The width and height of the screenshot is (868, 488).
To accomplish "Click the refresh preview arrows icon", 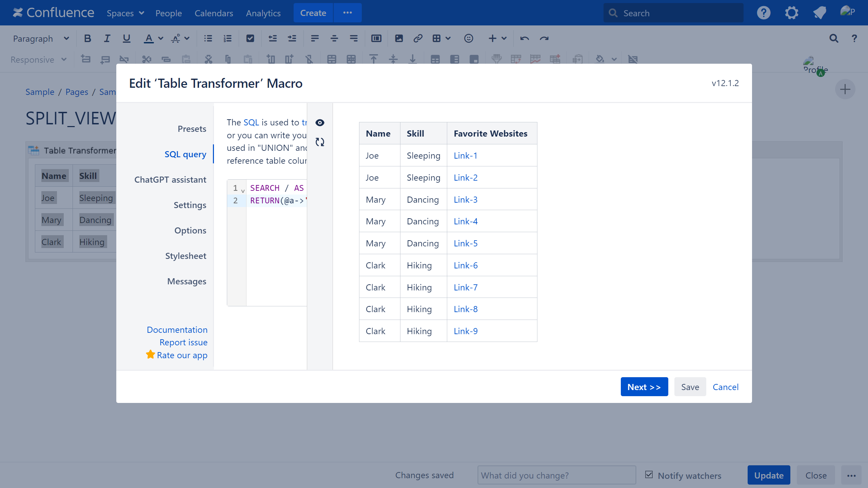I will (320, 142).
